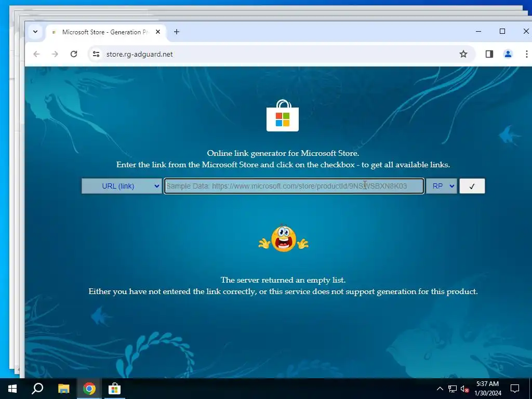The height and width of the screenshot is (399, 532).
Task: Open the Chrome three-dot menu
Action: click(526, 54)
